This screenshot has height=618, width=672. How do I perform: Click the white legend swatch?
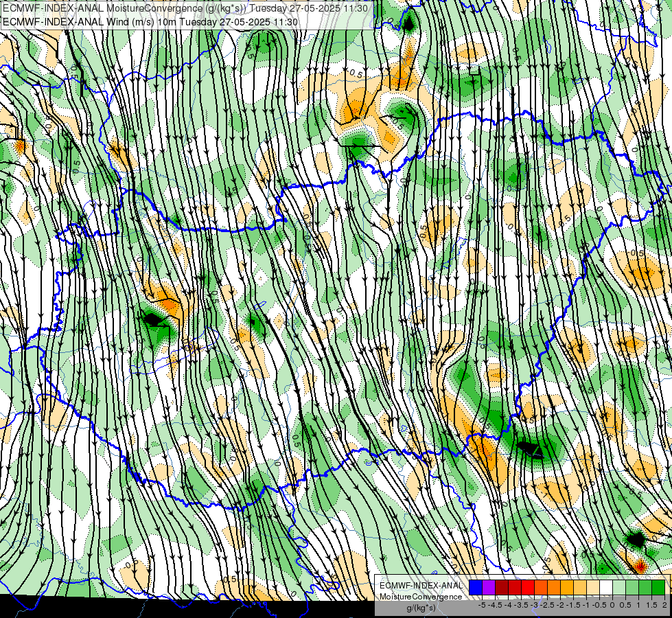tap(606, 588)
